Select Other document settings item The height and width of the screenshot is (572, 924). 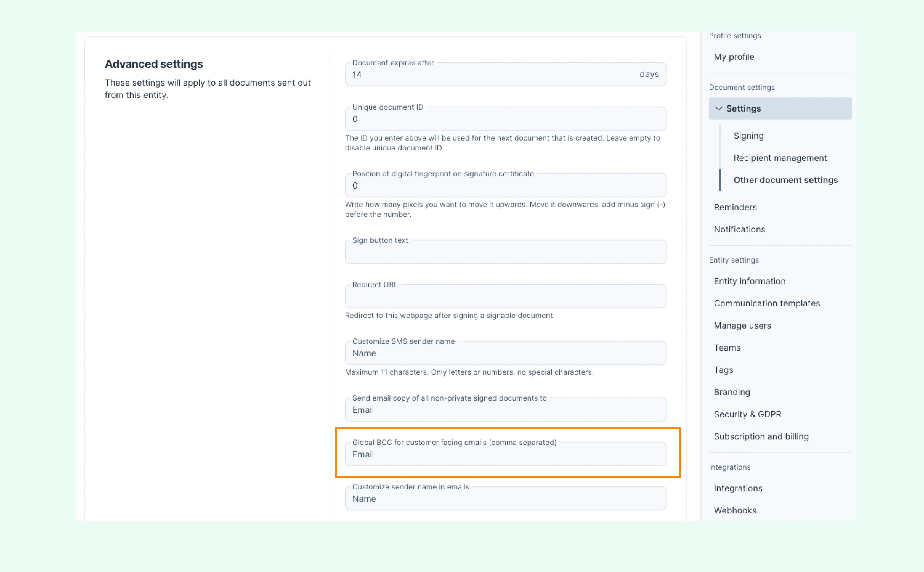click(785, 180)
